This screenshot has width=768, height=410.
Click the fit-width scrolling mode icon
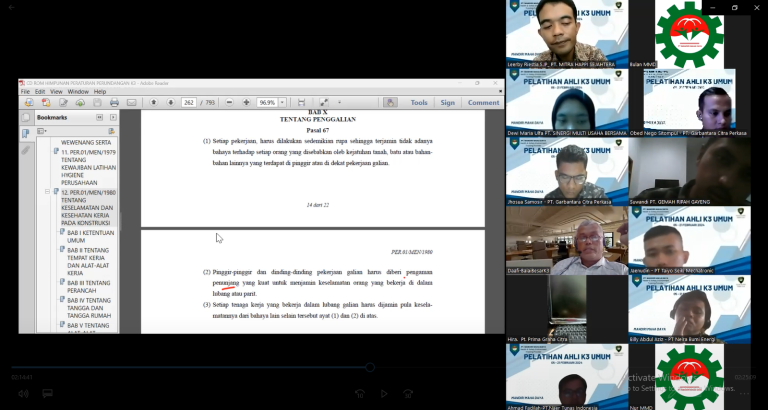click(x=301, y=102)
